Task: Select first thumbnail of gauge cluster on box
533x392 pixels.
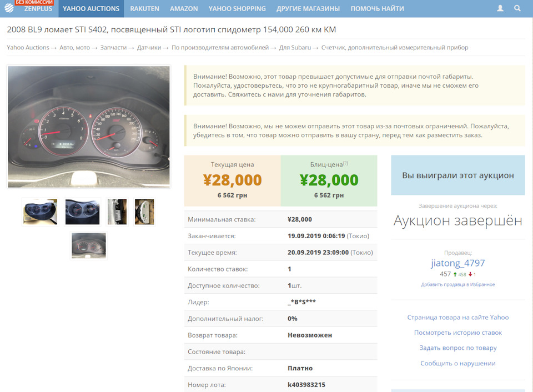Action: tap(40, 212)
